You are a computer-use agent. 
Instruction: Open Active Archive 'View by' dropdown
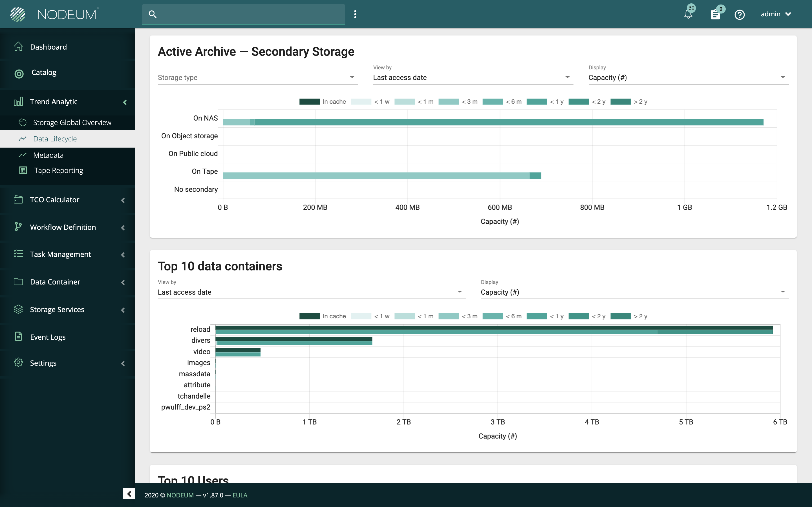[x=473, y=77]
